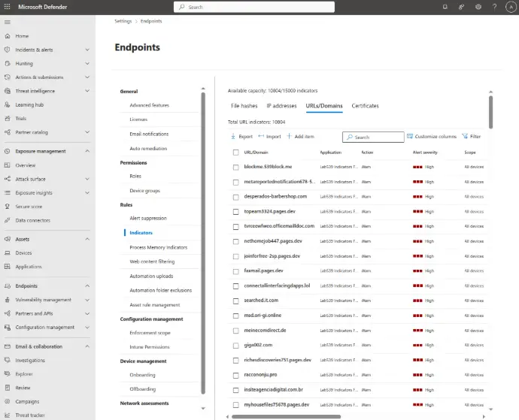519x420 pixels.
Task: Select the URLs/Domains tab
Action: click(x=324, y=106)
